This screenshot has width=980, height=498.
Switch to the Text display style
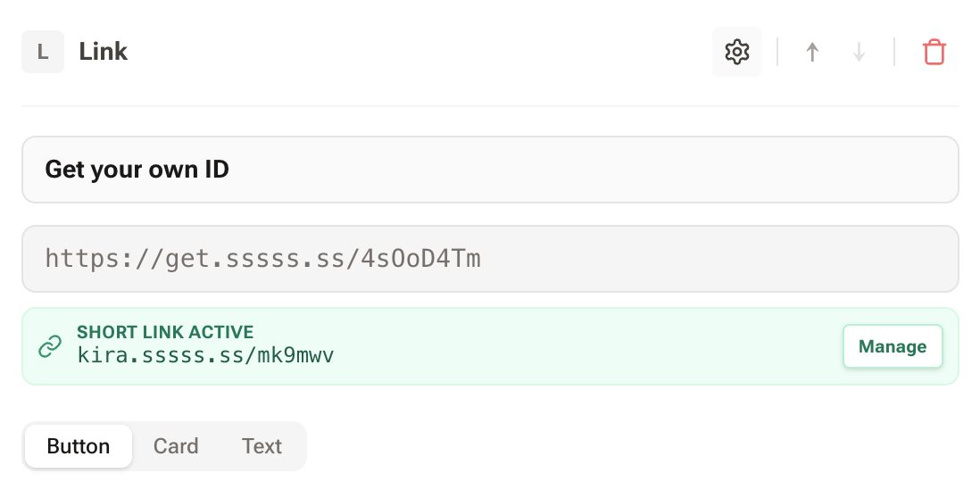[x=262, y=446]
